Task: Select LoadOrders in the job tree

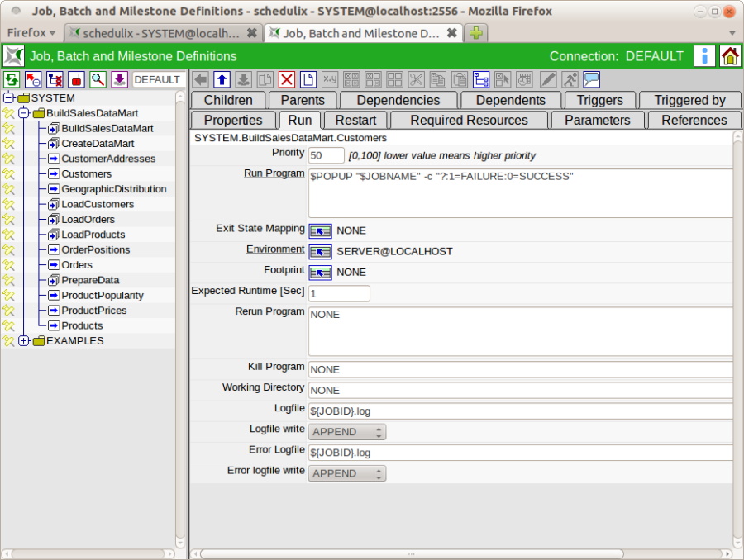Action: click(x=88, y=219)
